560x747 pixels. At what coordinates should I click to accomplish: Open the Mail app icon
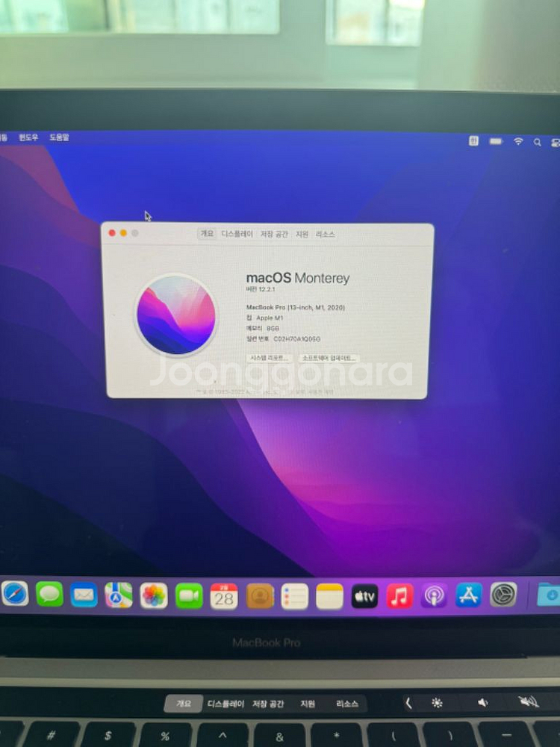click(x=84, y=595)
